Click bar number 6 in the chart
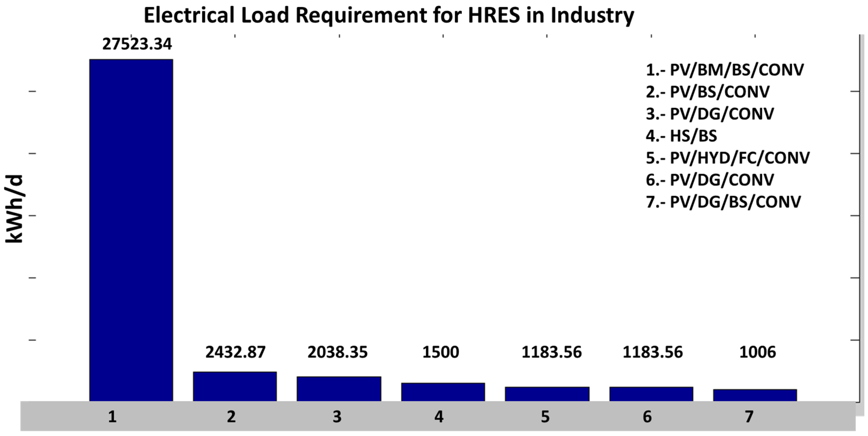The height and width of the screenshot is (436, 868). (651, 394)
